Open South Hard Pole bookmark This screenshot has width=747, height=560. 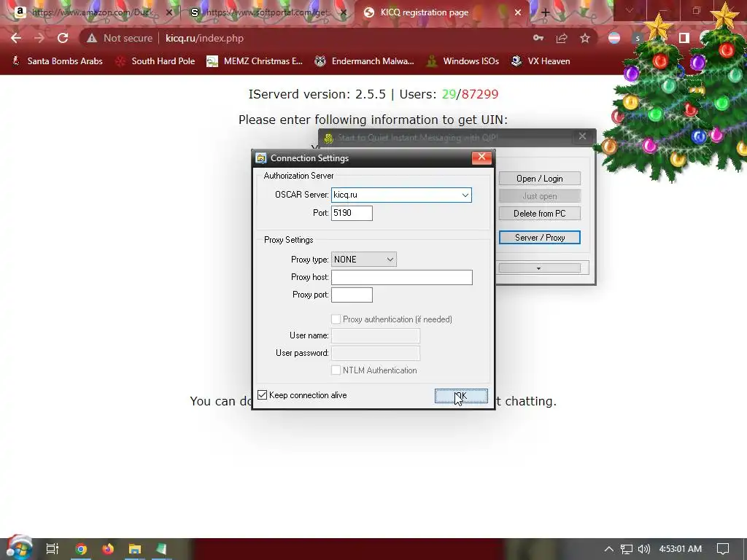[155, 61]
